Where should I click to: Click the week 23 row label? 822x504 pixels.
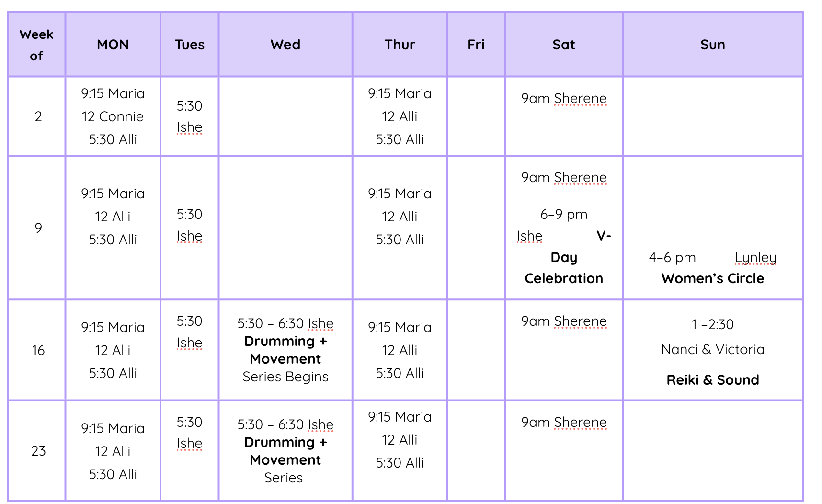(38, 451)
